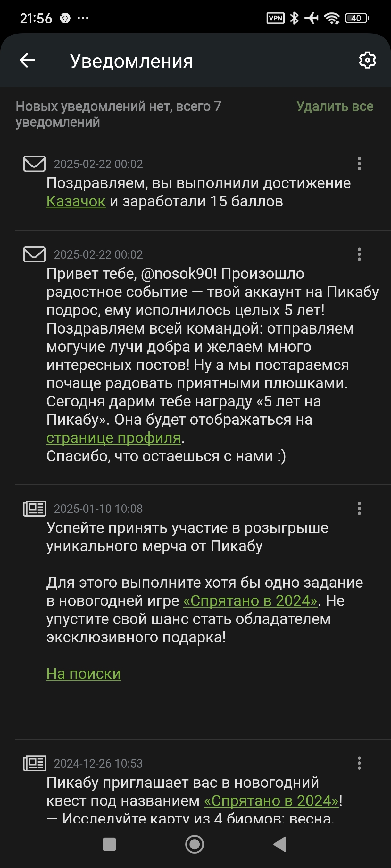Viewport: 391px width, 868px height.
Task: Open the 'На поиски' link
Action: [83, 674]
